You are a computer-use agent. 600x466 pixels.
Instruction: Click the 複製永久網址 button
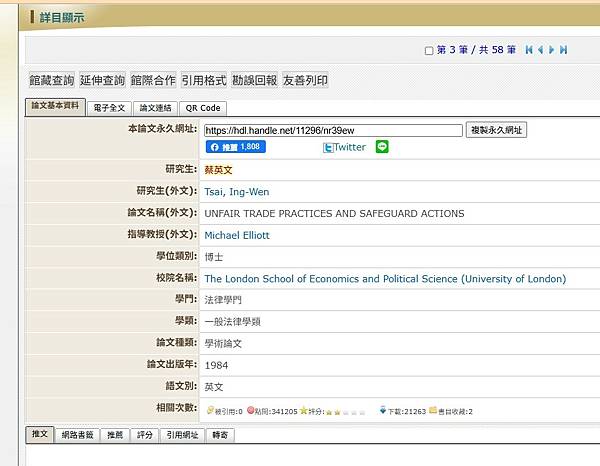(x=497, y=130)
